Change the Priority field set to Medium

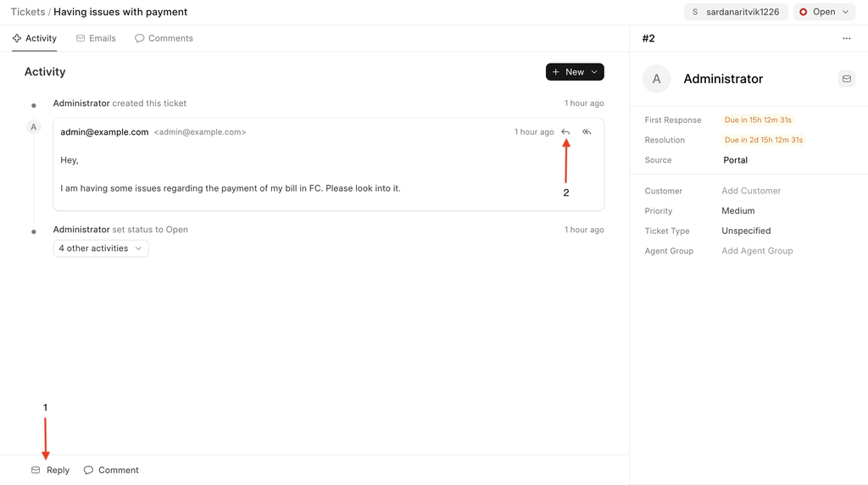point(738,211)
